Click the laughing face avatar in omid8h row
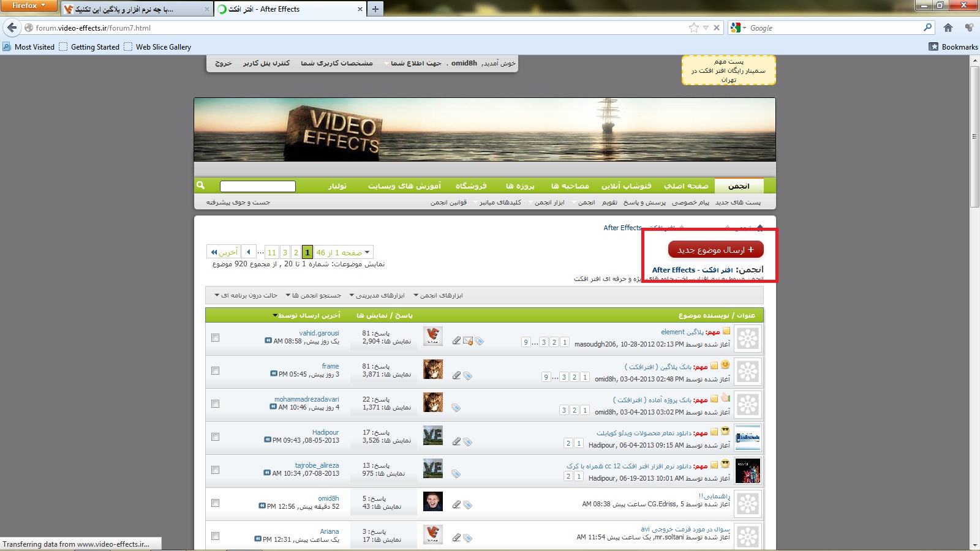 click(433, 501)
